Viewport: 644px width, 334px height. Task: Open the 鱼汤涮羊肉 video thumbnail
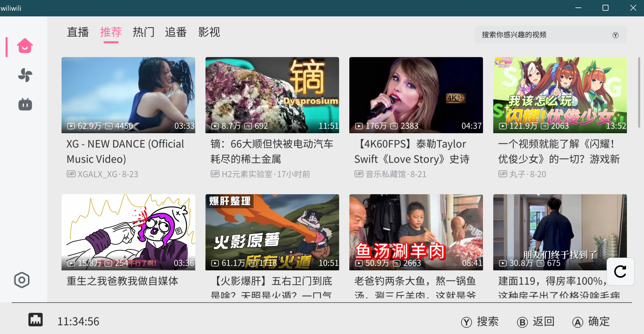click(416, 232)
